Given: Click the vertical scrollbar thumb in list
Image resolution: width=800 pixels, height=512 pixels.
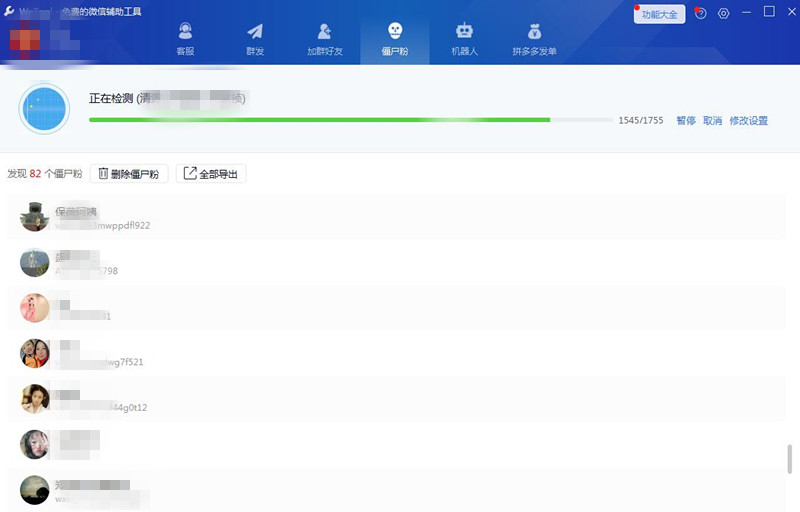Looking at the screenshot, I should [790, 458].
